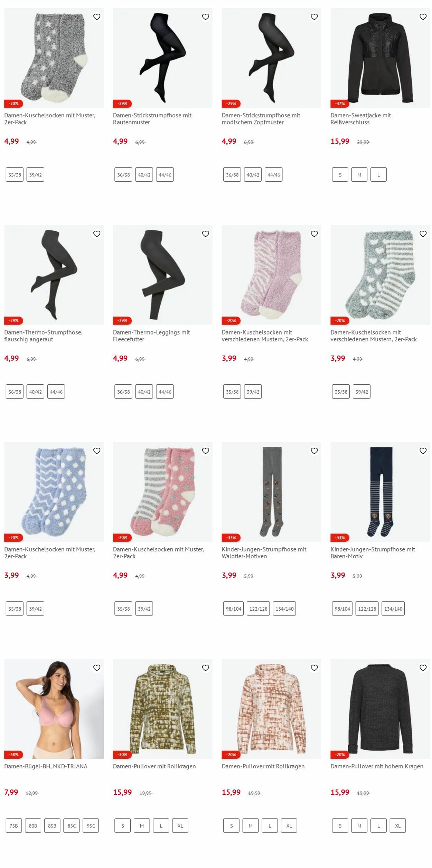Tap heart on Kinder-Jungen-Strumpfhose mit Bären-Motiv
This screenshot has height=868, width=432.
pos(423,451)
